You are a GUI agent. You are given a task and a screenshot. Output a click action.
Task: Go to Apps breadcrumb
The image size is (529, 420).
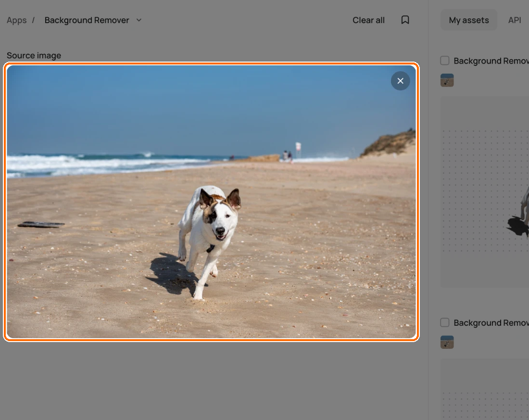point(16,20)
